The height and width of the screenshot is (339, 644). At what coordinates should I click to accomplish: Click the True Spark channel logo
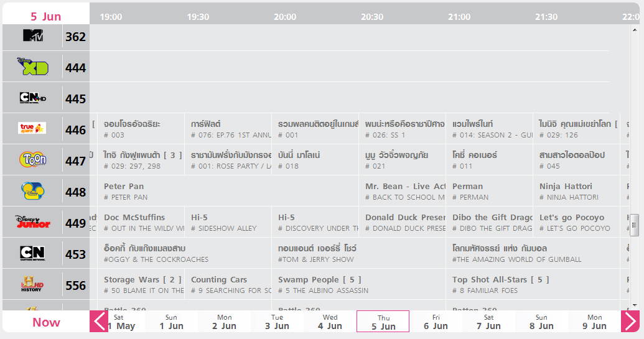[33, 129]
